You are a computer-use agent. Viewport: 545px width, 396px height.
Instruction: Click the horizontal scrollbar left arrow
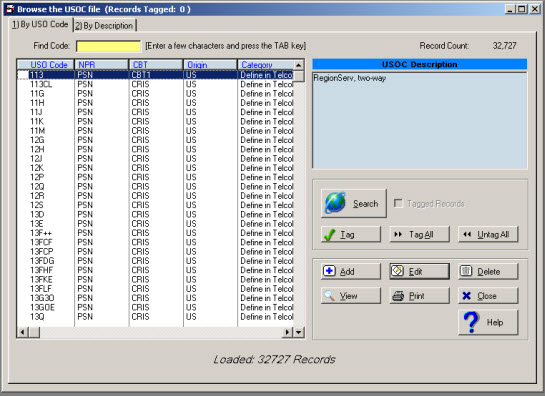23,332
